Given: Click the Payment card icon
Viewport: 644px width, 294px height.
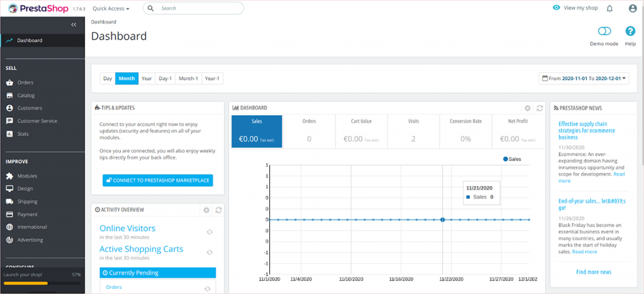Looking at the screenshot, I should (9, 214).
